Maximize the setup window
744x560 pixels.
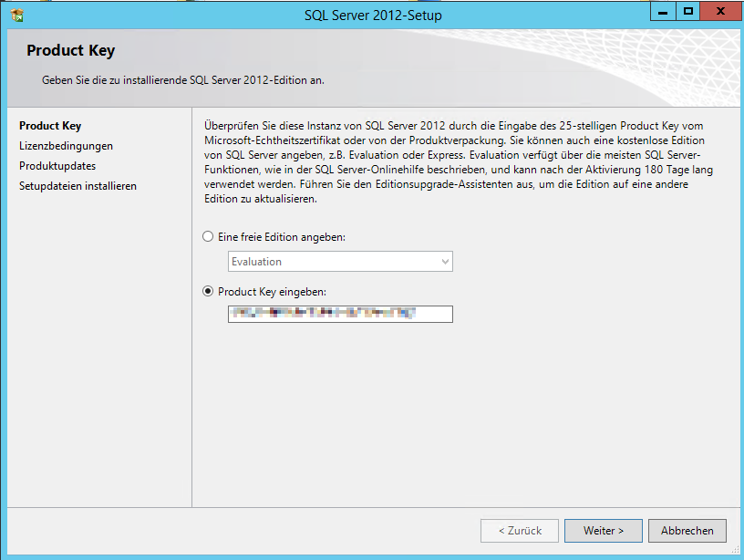pyautogui.click(x=688, y=12)
